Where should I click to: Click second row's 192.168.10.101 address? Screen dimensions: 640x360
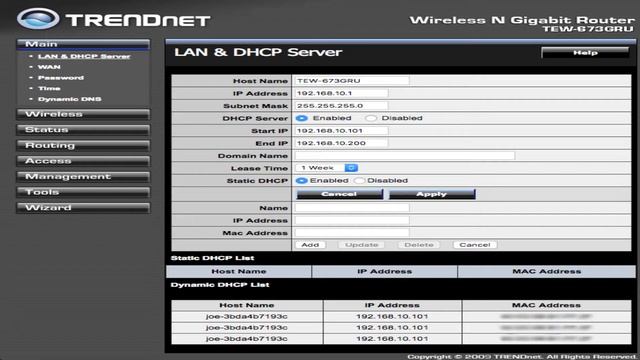click(x=392, y=328)
